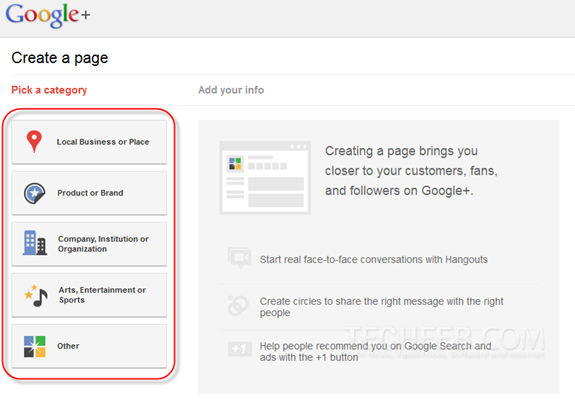Click the +1 button icon

tap(240, 349)
